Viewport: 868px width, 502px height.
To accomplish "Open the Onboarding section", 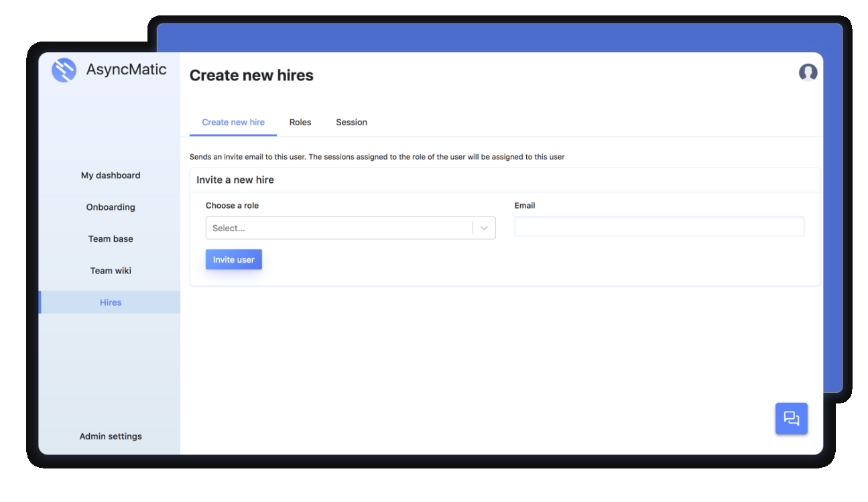I will coord(111,207).
